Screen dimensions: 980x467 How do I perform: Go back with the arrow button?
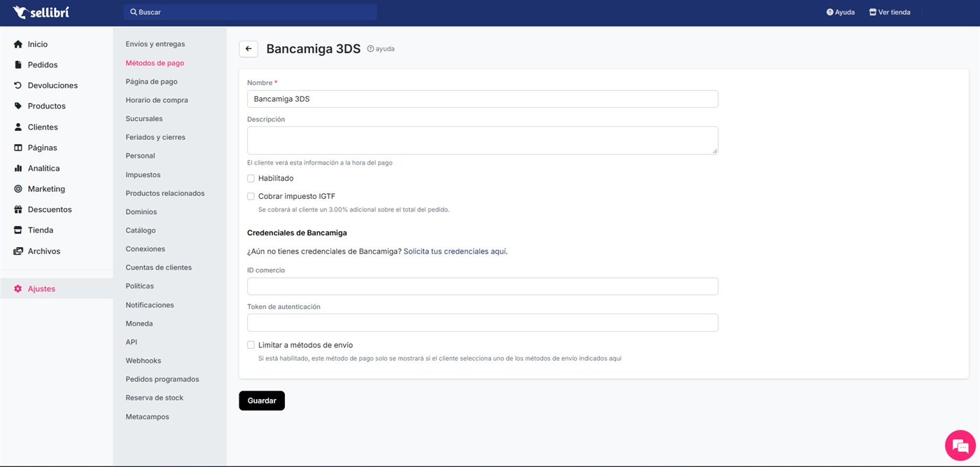[248, 49]
